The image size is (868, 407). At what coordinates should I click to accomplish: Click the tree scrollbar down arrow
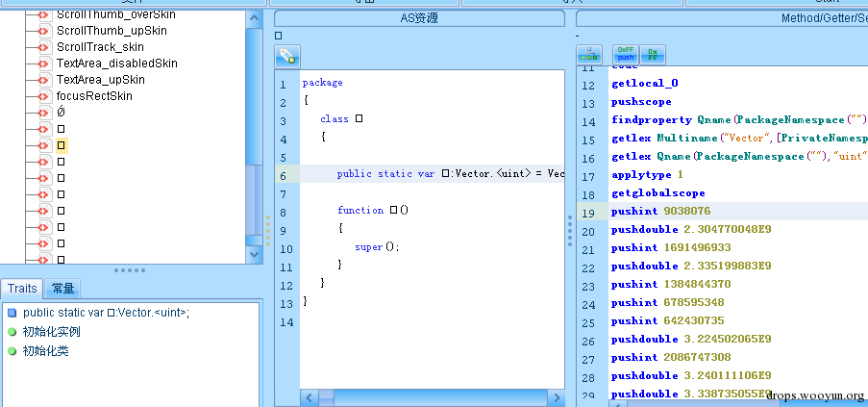tap(254, 254)
